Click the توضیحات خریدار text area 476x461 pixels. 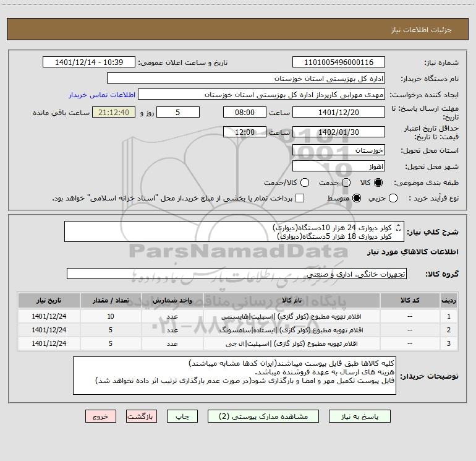[234, 376]
